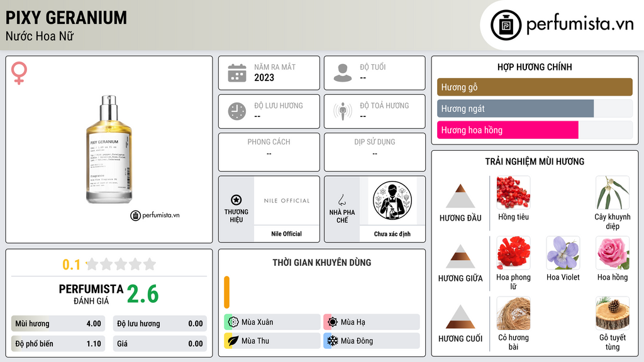Click the fifth rating star

[150, 264]
